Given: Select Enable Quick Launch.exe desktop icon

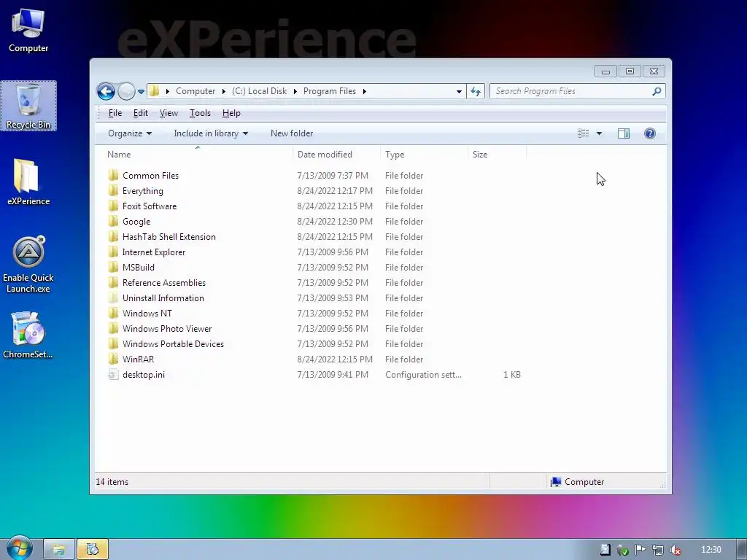Looking at the screenshot, I should [28, 264].
